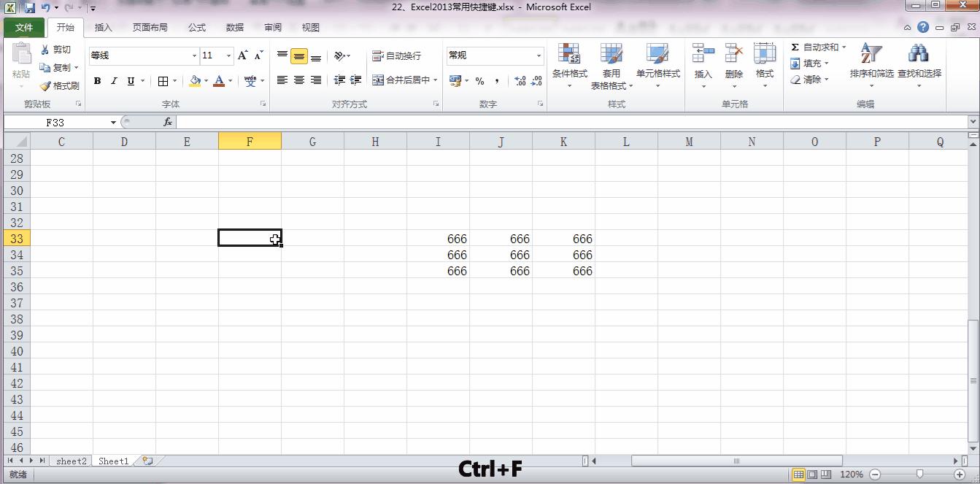This screenshot has width=980, height=484.
Task: Click the Copy (复制) icon
Action: click(x=45, y=68)
